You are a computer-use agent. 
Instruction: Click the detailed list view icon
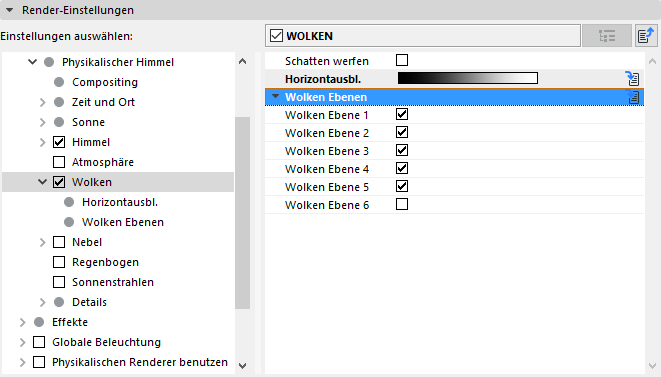point(607,36)
